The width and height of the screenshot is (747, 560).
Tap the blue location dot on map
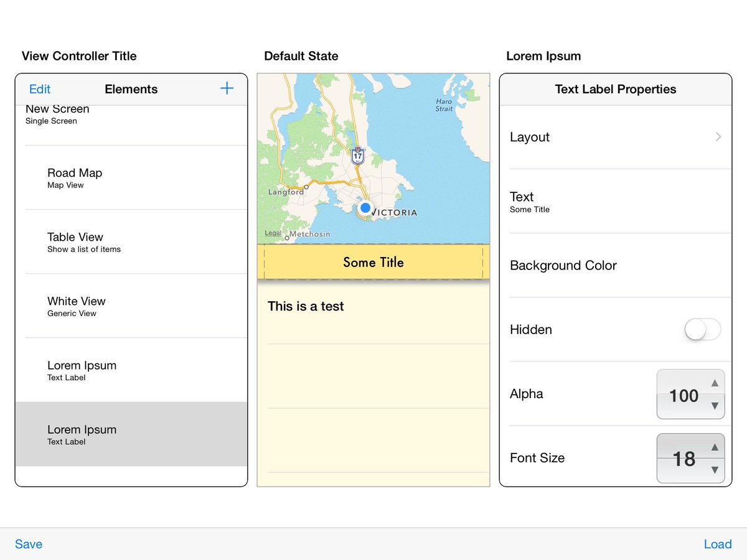[365, 208]
